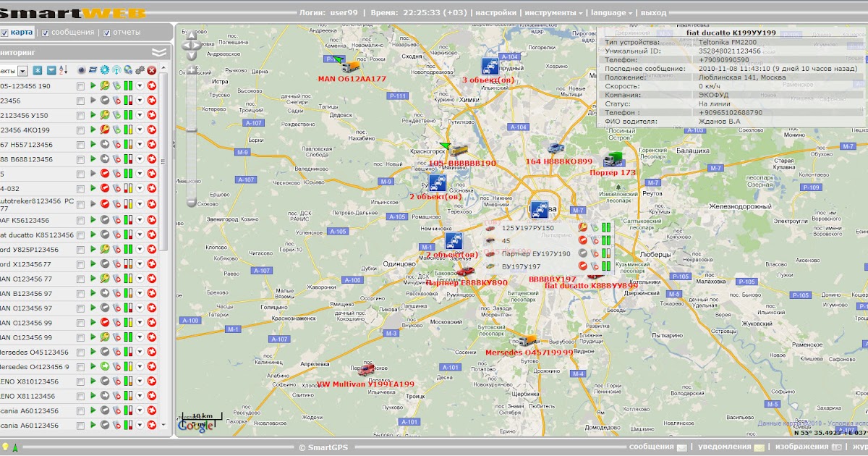Open the объекты dropdown in monitoring panel
Viewport: 868px width, 456px height.
coord(22,71)
